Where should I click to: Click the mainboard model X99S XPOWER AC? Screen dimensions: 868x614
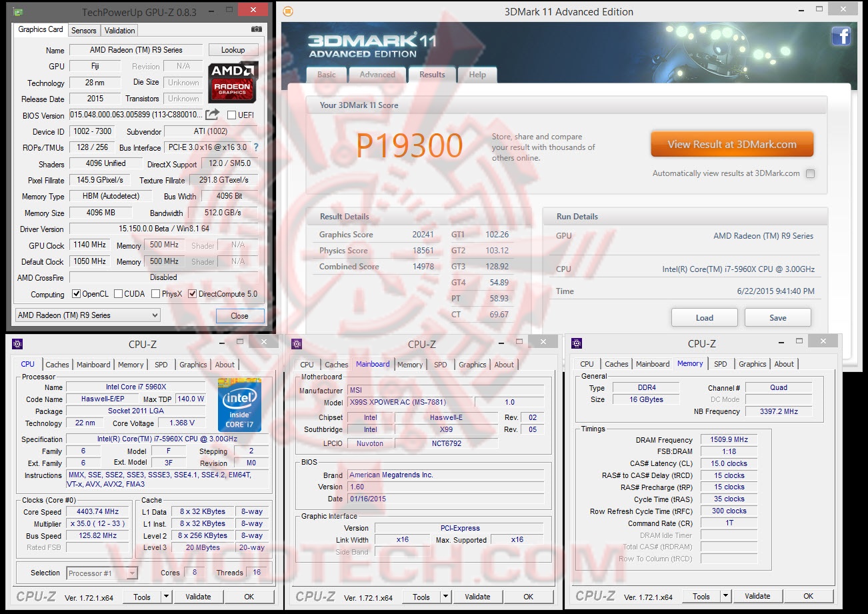[x=410, y=402]
